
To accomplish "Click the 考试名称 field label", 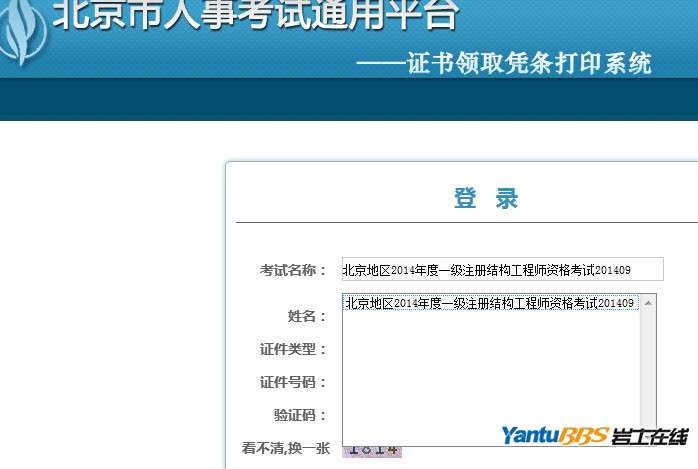I will tap(293, 270).
